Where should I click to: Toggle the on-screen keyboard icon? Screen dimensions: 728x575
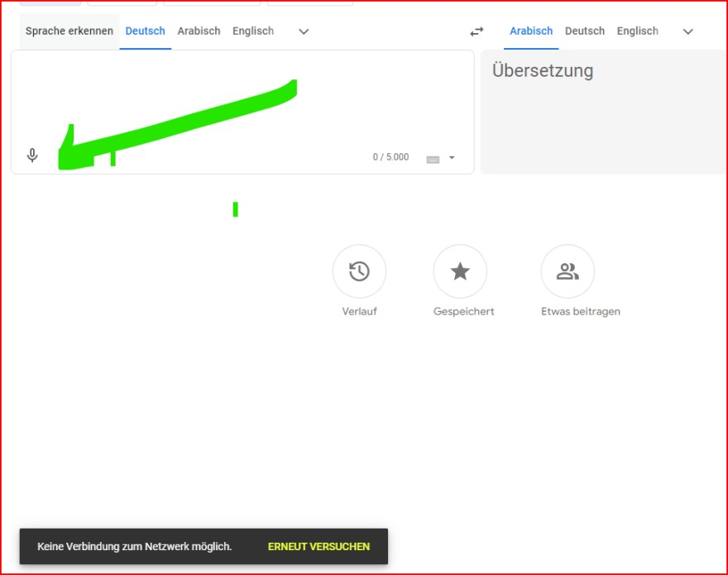click(433, 159)
